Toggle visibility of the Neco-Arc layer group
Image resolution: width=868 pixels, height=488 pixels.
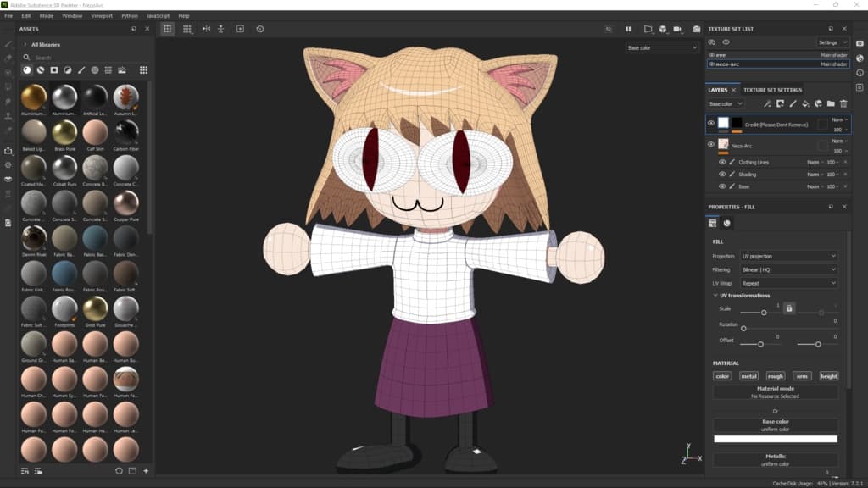coord(711,145)
